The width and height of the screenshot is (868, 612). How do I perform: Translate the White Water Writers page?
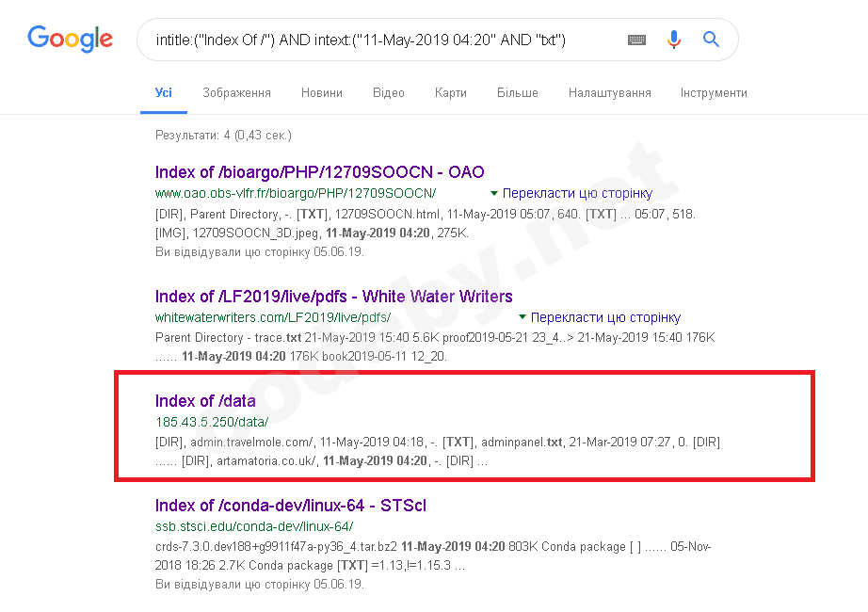pos(605,318)
